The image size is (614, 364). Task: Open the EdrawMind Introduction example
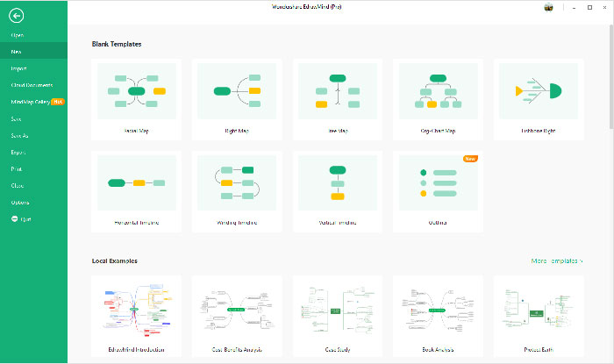click(136, 317)
